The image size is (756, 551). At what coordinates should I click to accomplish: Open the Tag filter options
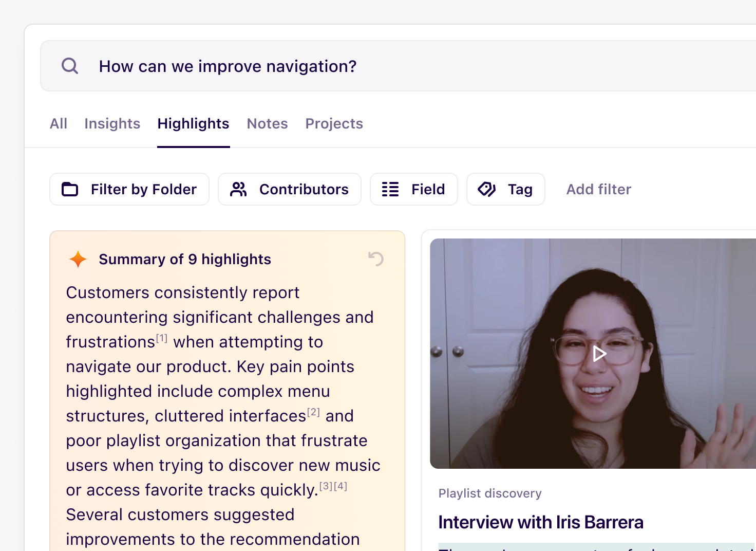(x=506, y=189)
